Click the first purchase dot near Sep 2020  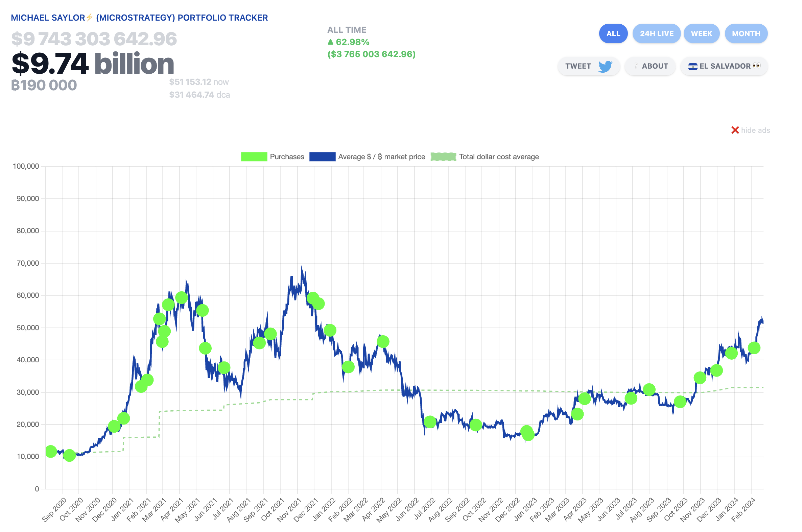(x=51, y=451)
